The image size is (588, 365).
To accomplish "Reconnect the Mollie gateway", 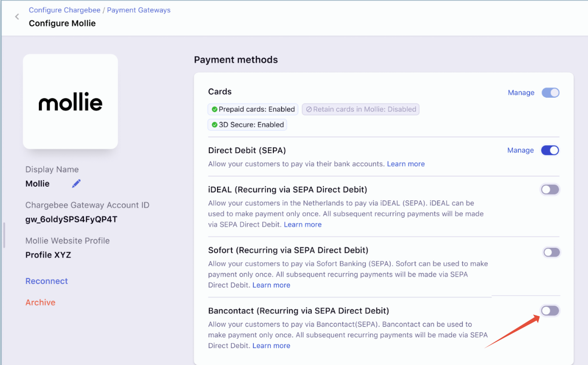I will point(47,281).
